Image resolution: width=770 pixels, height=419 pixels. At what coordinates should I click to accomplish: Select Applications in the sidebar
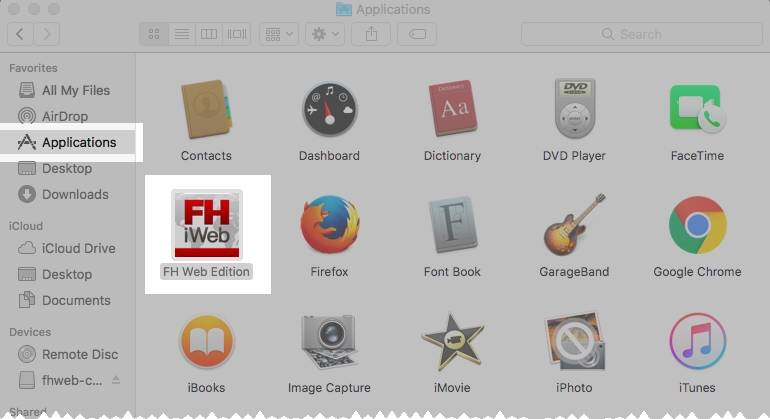click(x=68, y=142)
